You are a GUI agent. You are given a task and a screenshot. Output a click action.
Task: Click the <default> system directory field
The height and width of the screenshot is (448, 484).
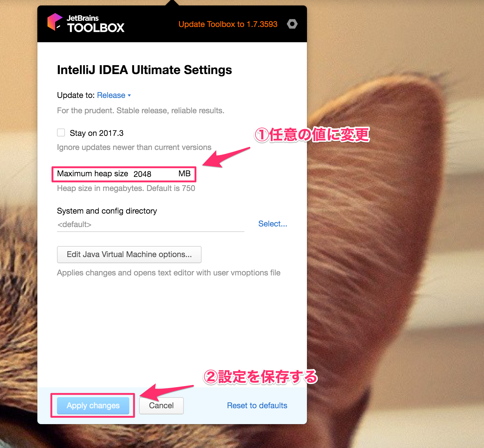click(150, 225)
